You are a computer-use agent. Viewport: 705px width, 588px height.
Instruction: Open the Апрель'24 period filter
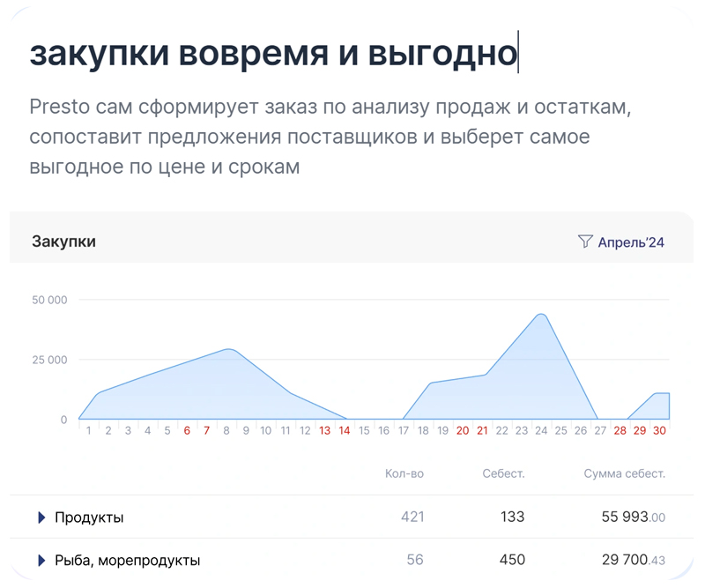click(x=631, y=242)
